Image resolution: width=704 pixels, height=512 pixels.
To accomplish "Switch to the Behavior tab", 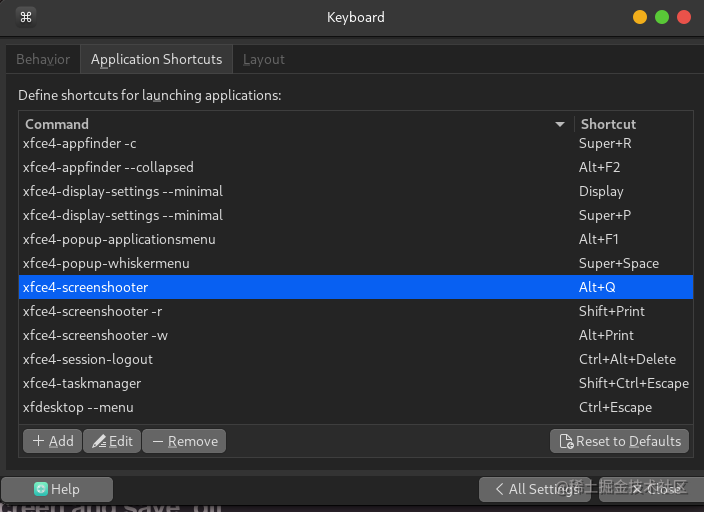I will pyautogui.click(x=43, y=59).
